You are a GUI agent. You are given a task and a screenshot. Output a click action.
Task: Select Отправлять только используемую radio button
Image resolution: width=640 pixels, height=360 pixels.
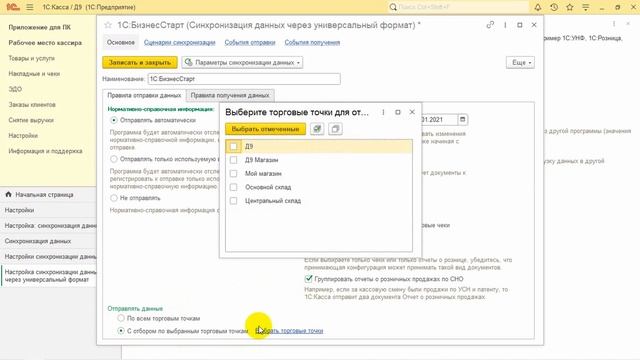(x=114, y=159)
